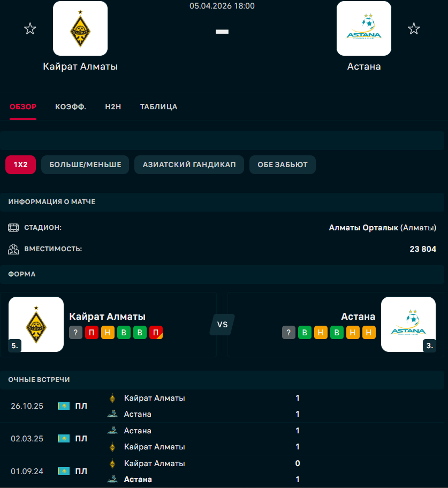This screenshot has height=488, width=448.
Task: Select the АЗИАТСКИЙ ГАНДИКАП button
Action: click(x=189, y=164)
